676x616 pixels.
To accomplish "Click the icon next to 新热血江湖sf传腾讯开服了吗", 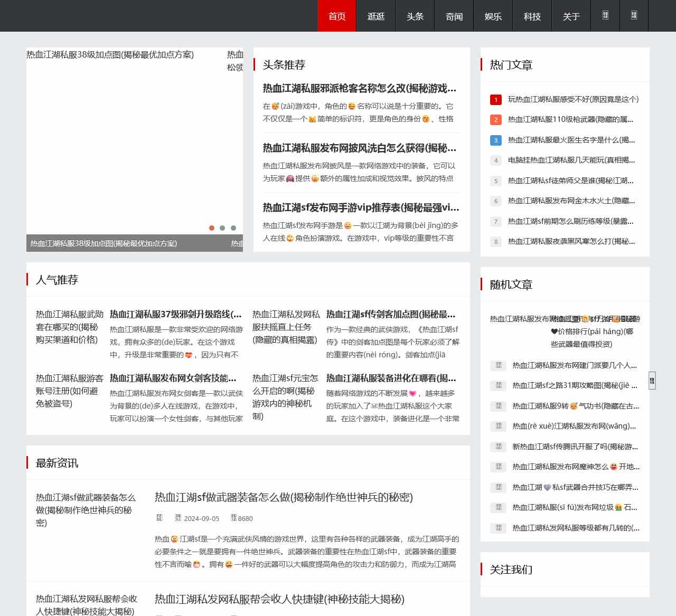I will coord(498,447).
